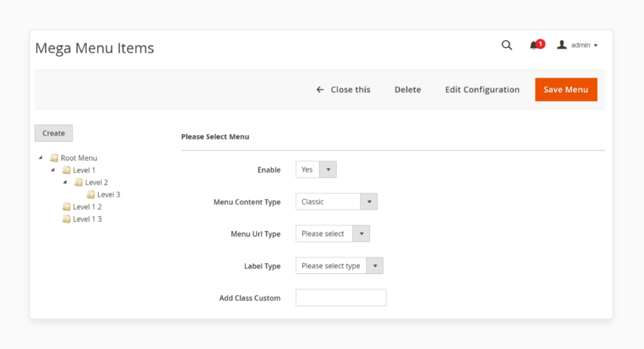Viewport: 644px width, 349px height.
Task: Click the back arrow beside Close this
Action: point(320,89)
